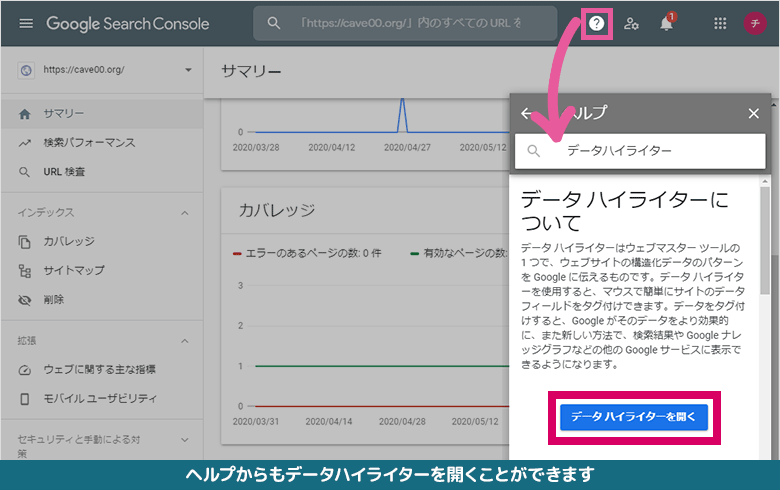Screen dimensions: 780x490
Task: Click the データ ハイライターについて heading
Action: click(x=624, y=211)
